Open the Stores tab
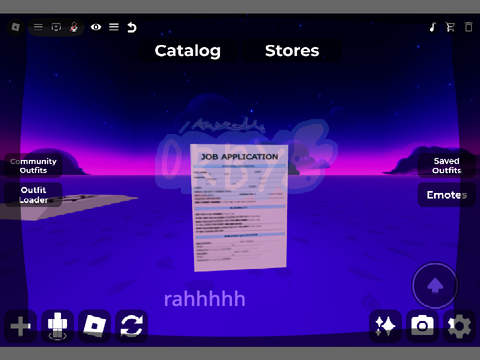Image resolution: width=480 pixels, height=360 pixels. 292,51
